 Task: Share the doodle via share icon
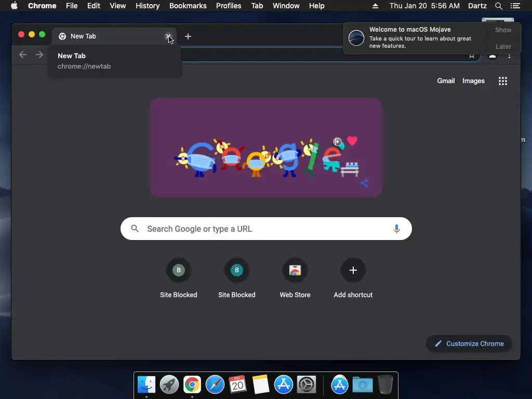[x=364, y=183]
